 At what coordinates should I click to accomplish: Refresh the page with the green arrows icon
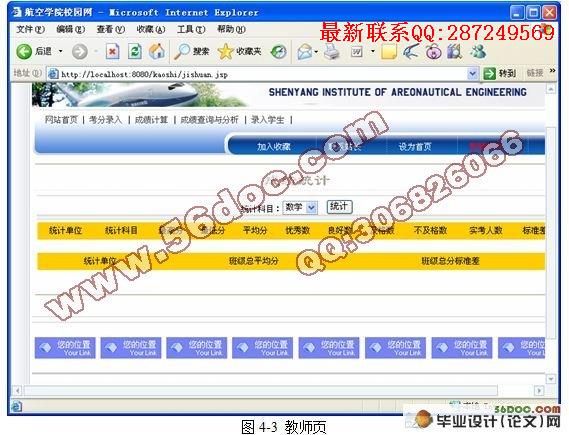135,52
